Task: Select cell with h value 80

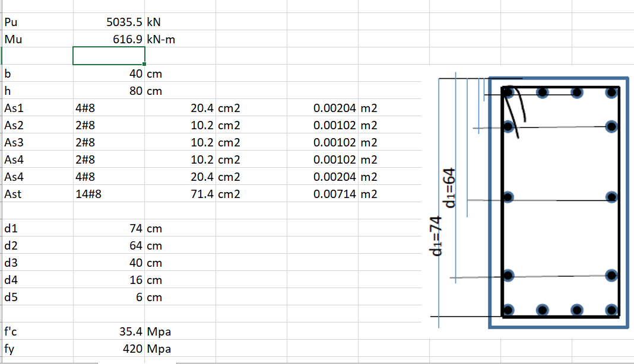Action: click(109, 91)
